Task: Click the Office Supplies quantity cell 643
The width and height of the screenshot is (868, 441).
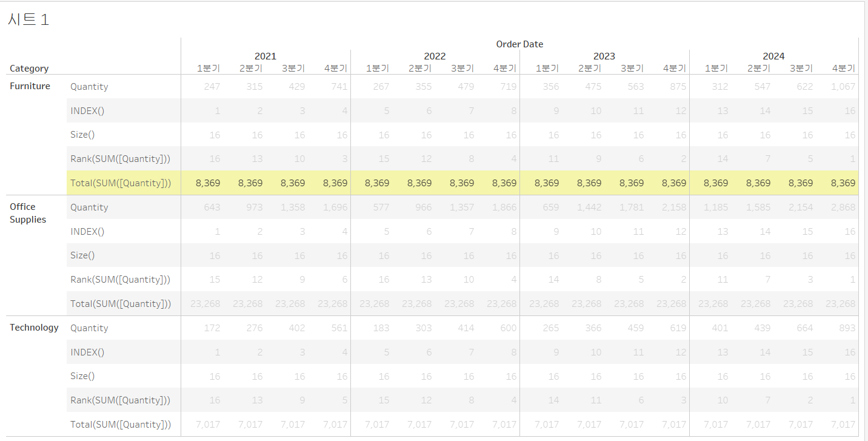Action: click(x=212, y=207)
